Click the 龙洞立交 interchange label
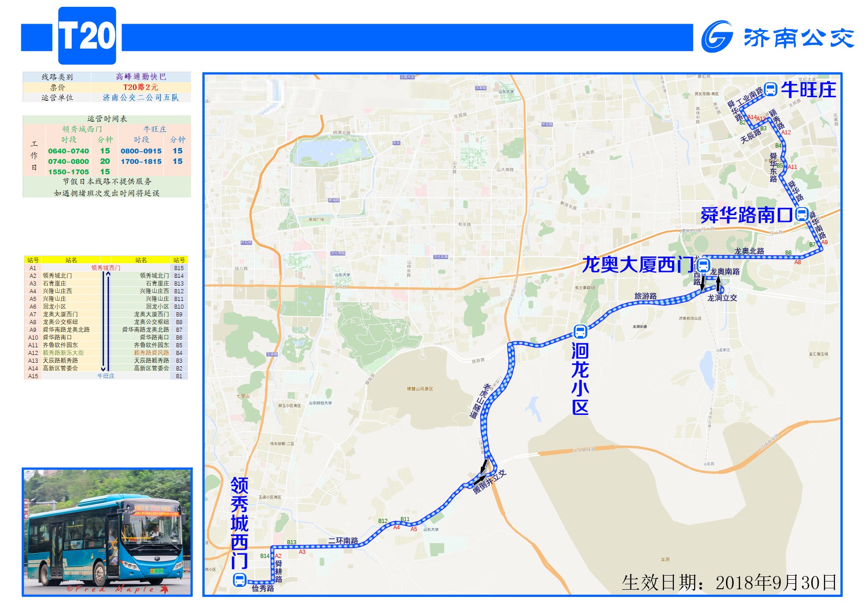Screen dimensions: 868x611 [722, 298]
